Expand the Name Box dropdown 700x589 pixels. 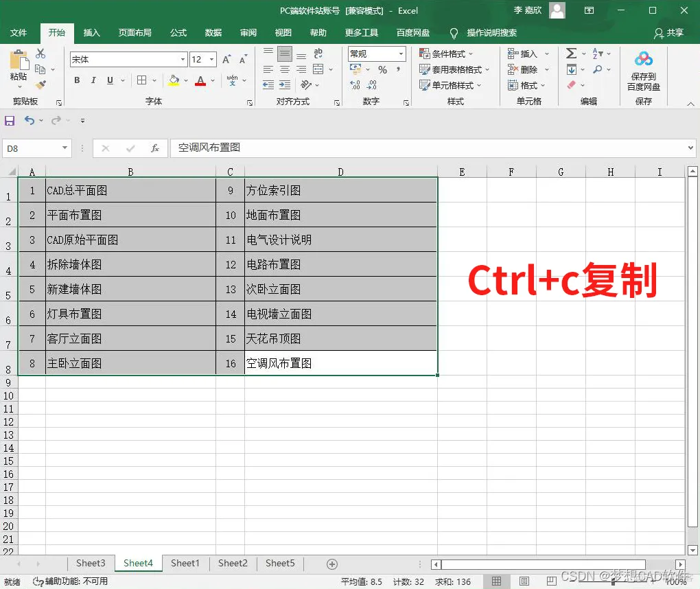(65, 148)
